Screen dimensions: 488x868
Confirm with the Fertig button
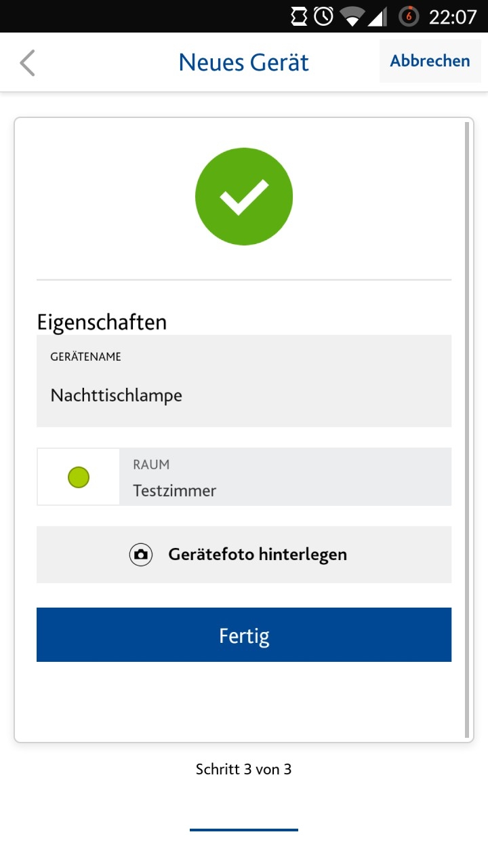(x=244, y=635)
